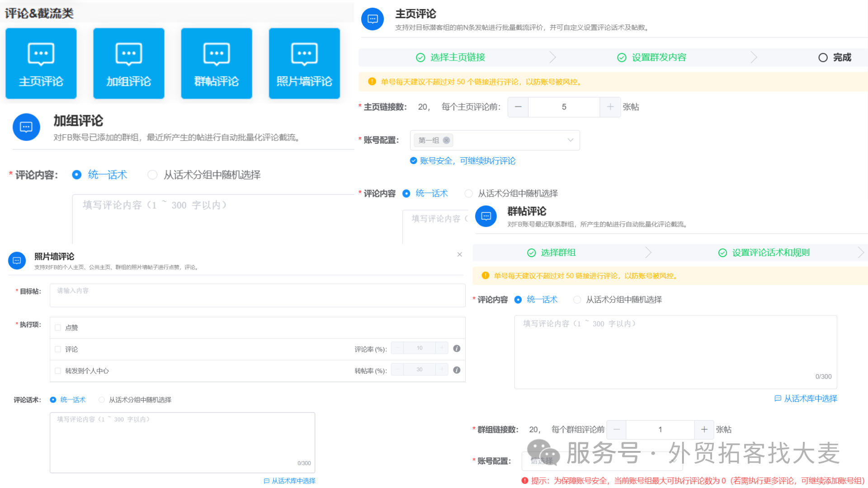The image size is (868, 488).
Task: Click the comment textarea in 加组评论
Action: (213, 220)
